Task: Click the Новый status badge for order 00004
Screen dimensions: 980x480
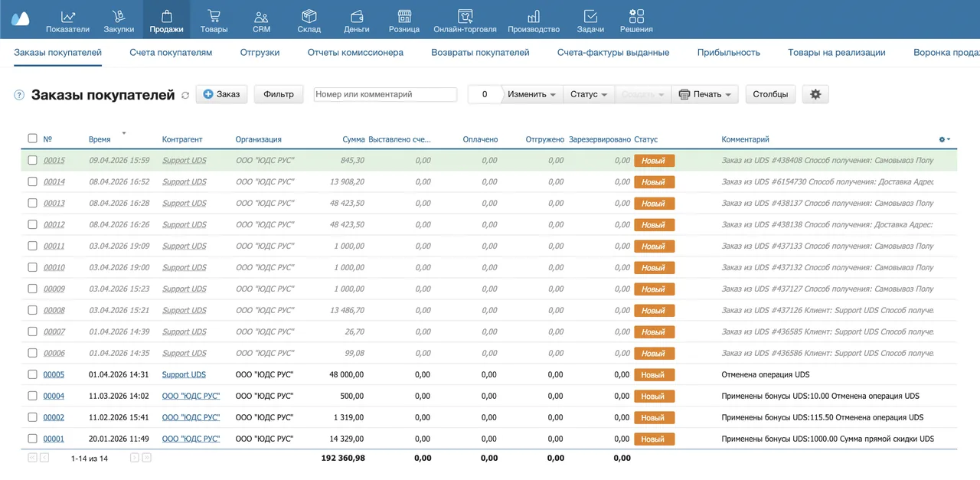Action: tap(654, 397)
